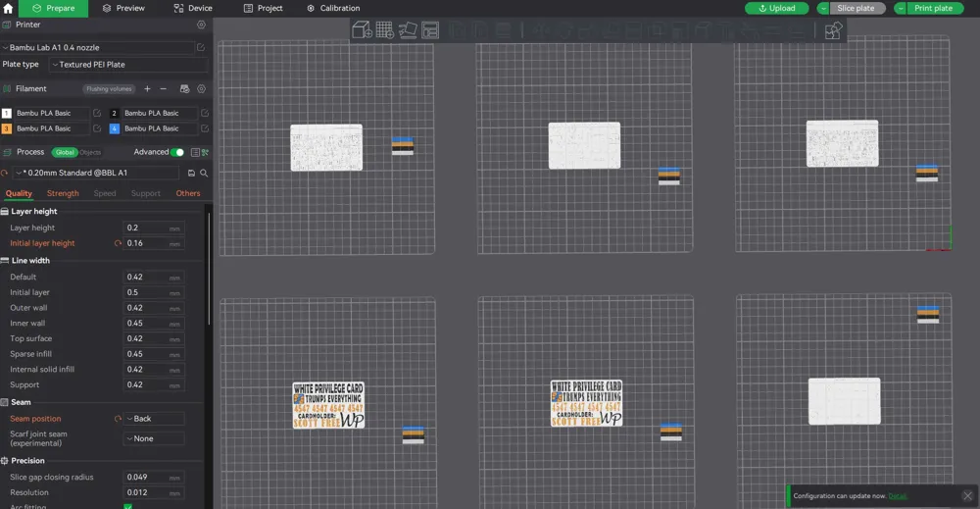The width and height of the screenshot is (980, 509).
Task: Open the arrow beside Print plate
Action: [900, 8]
